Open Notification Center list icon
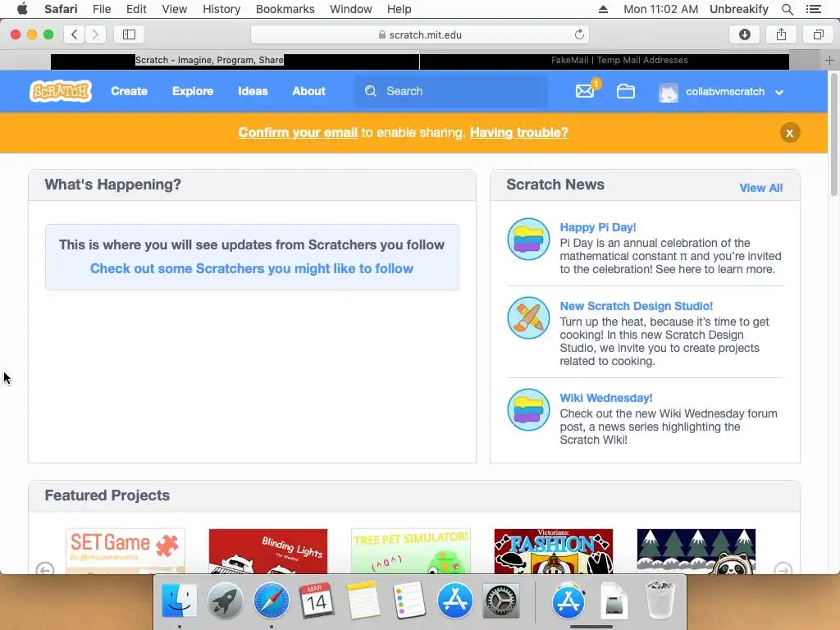Screen dimensions: 840x630 813,9
